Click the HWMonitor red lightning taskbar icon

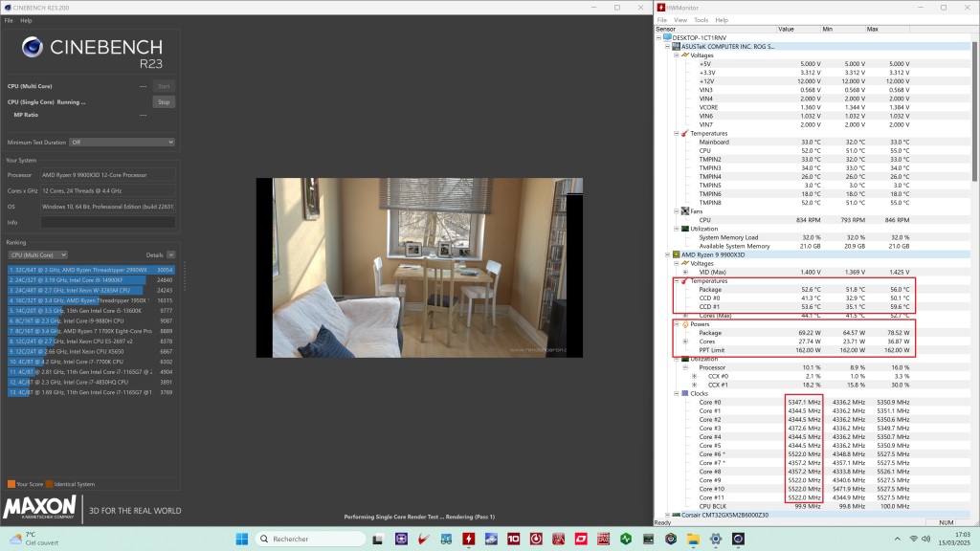[469, 539]
